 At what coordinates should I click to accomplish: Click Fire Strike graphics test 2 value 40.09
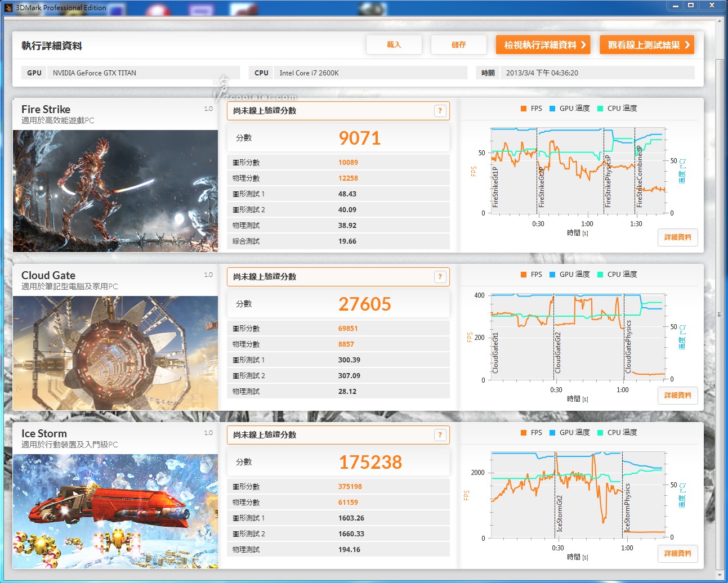point(347,210)
